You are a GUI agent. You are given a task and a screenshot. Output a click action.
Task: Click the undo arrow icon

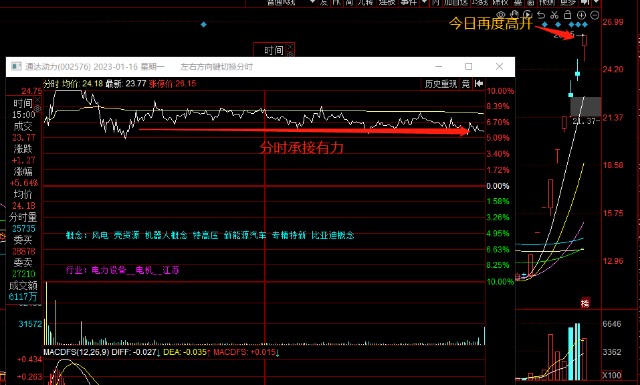(x=541, y=15)
